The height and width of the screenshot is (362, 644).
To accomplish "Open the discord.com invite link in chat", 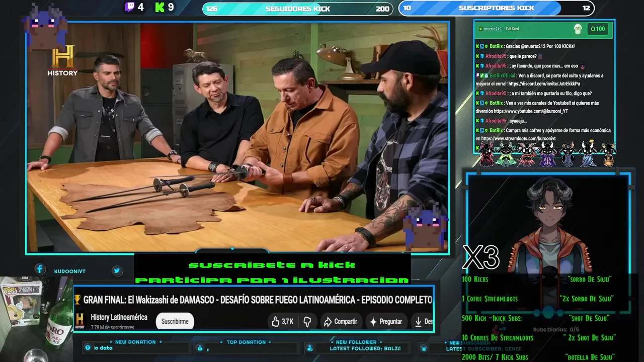I will coord(544,83).
